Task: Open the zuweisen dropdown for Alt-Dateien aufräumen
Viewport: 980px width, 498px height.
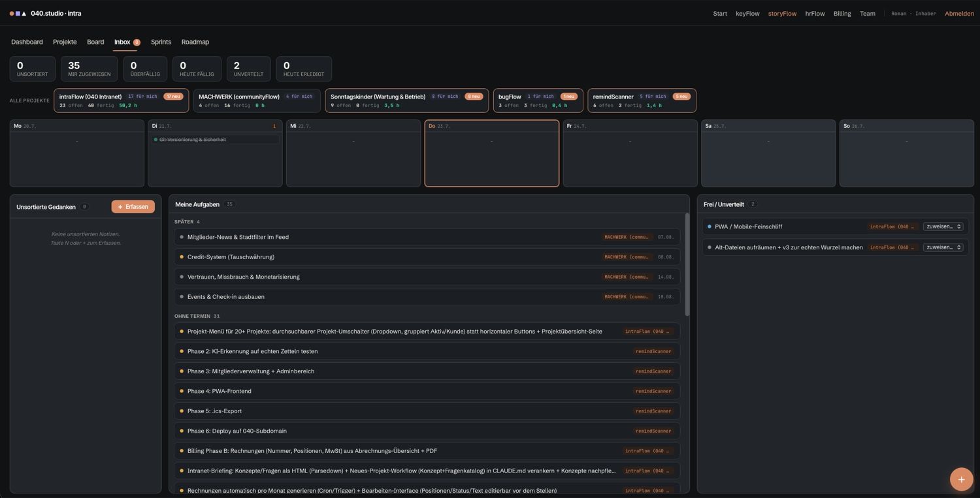Action: [943, 247]
